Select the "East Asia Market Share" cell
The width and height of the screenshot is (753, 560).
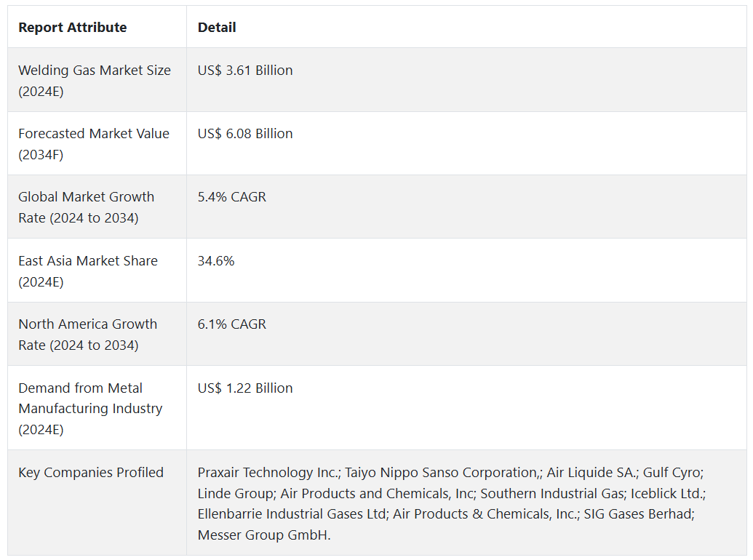(88, 271)
